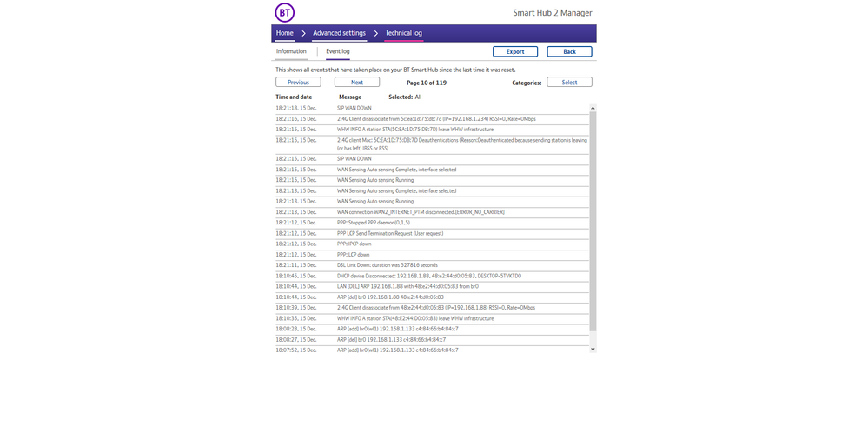Go to the Next log page
The image size is (868, 427).
[x=357, y=83]
